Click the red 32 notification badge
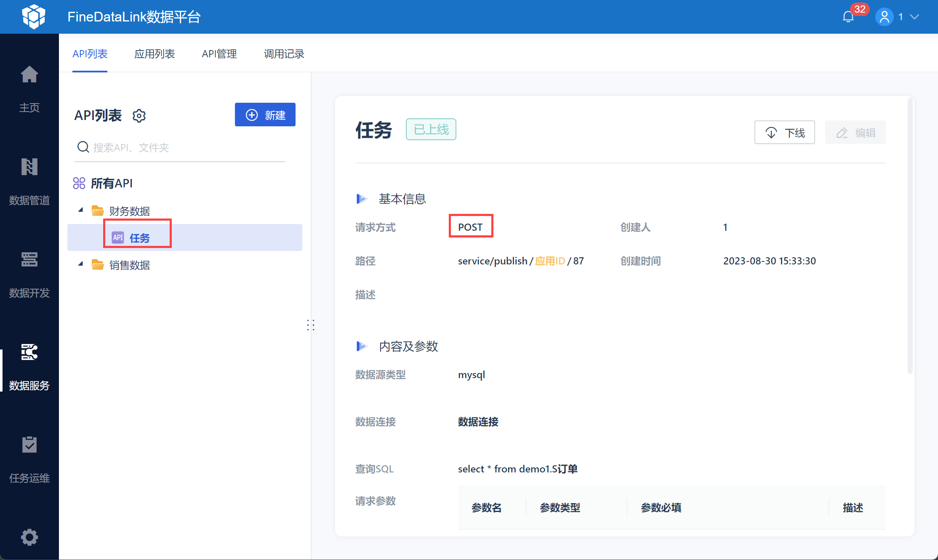The width and height of the screenshot is (938, 560). point(860,9)
